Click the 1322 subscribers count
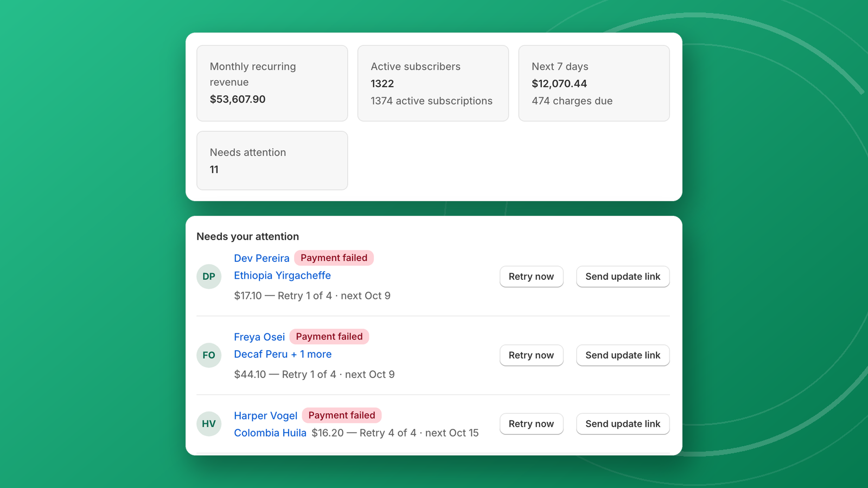868x488 pixels. coord(382,84)
